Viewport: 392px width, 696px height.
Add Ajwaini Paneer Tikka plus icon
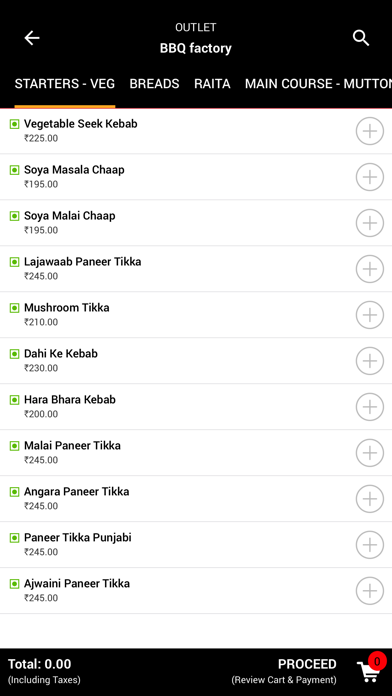pos(370,591)
